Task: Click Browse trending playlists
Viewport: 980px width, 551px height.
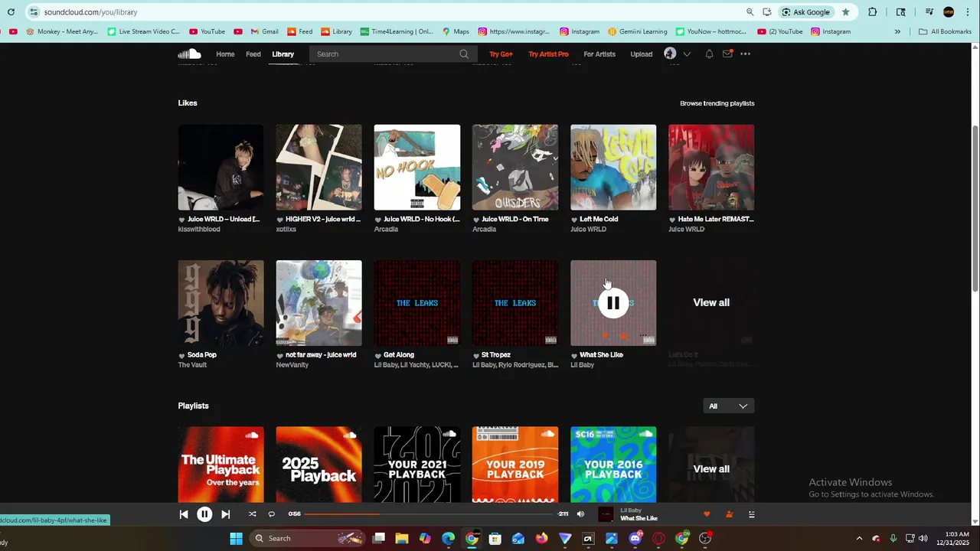Action: [717, 103]
